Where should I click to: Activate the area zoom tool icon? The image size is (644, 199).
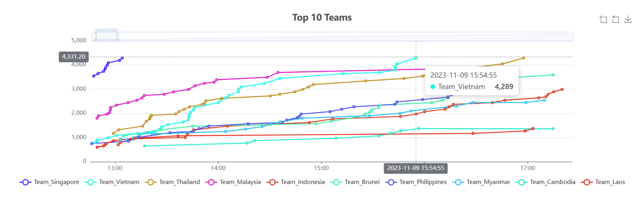[603, 20]
